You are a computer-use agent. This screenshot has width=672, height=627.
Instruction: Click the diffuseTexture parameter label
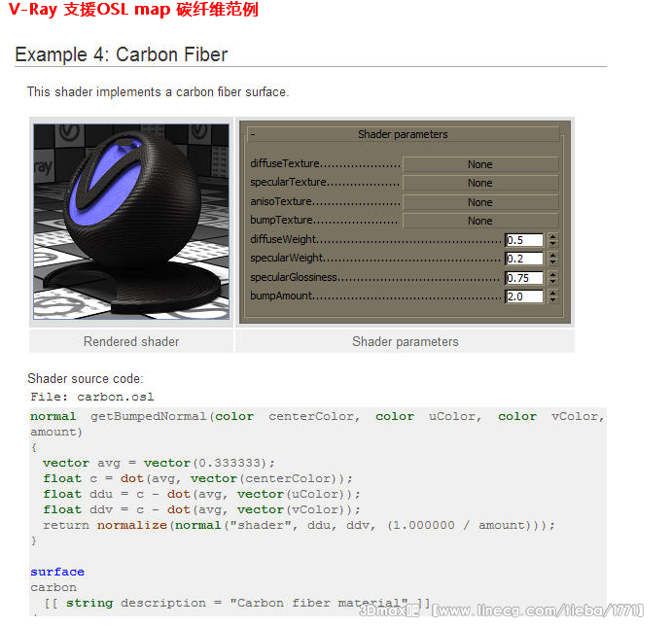(285, 163)
